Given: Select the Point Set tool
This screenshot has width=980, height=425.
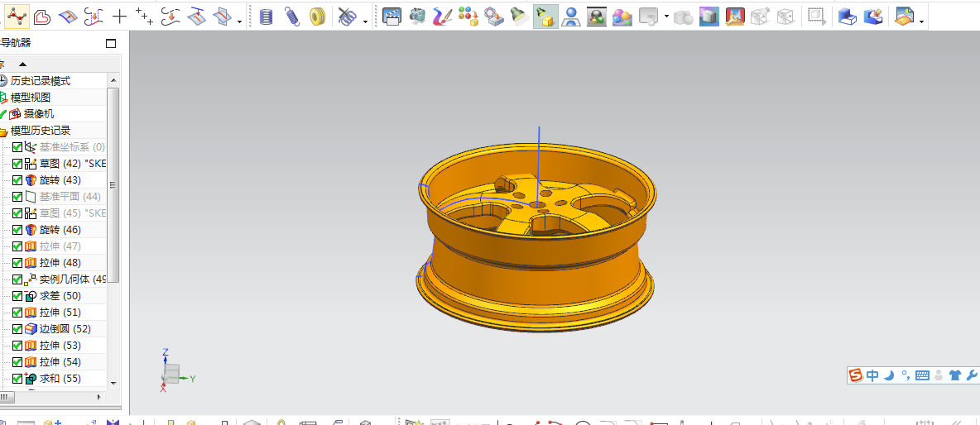Looking at the screenshot, I should pyautogui.click(x=144, y=17).
